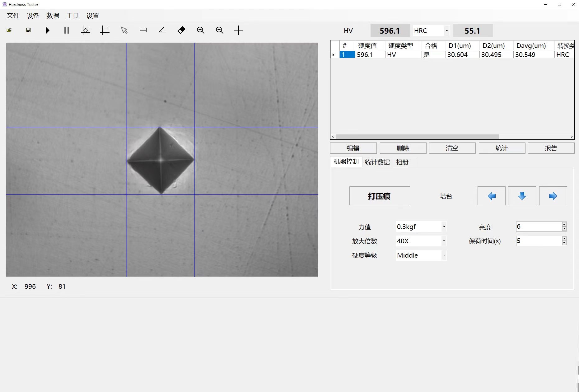Screen dimensions: 579x392
Task: Select the auto-measure indentation icon
Action: [86, 30]
